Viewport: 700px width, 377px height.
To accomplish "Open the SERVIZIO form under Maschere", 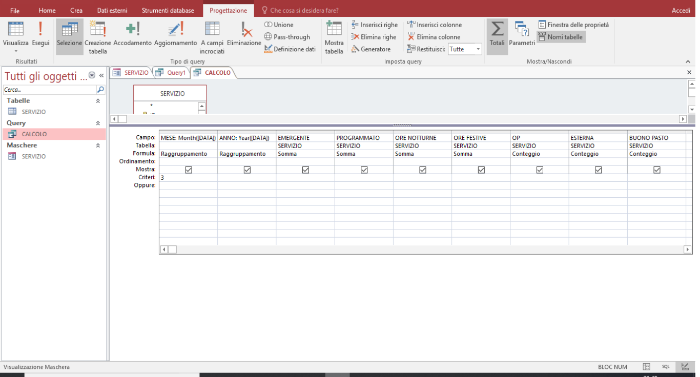I will click(x=34, y=156).
